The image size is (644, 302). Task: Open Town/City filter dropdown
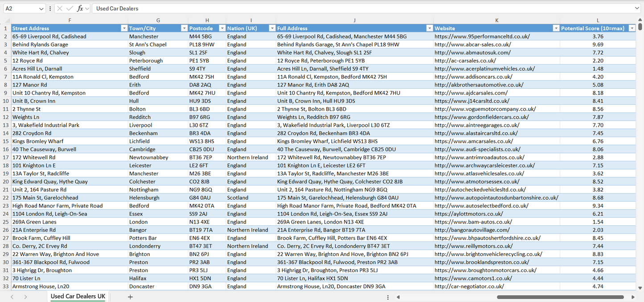pyautogui.click(x=184, y=28)
